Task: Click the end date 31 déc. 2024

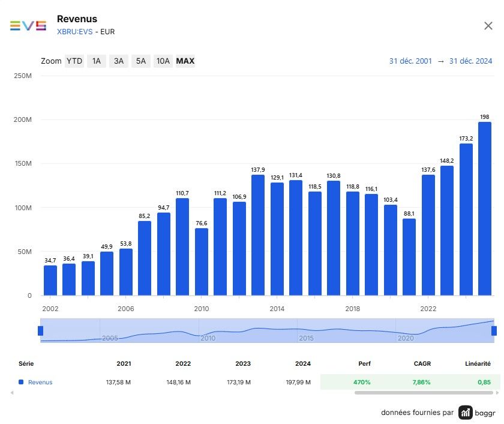Action: click(470, 61)
